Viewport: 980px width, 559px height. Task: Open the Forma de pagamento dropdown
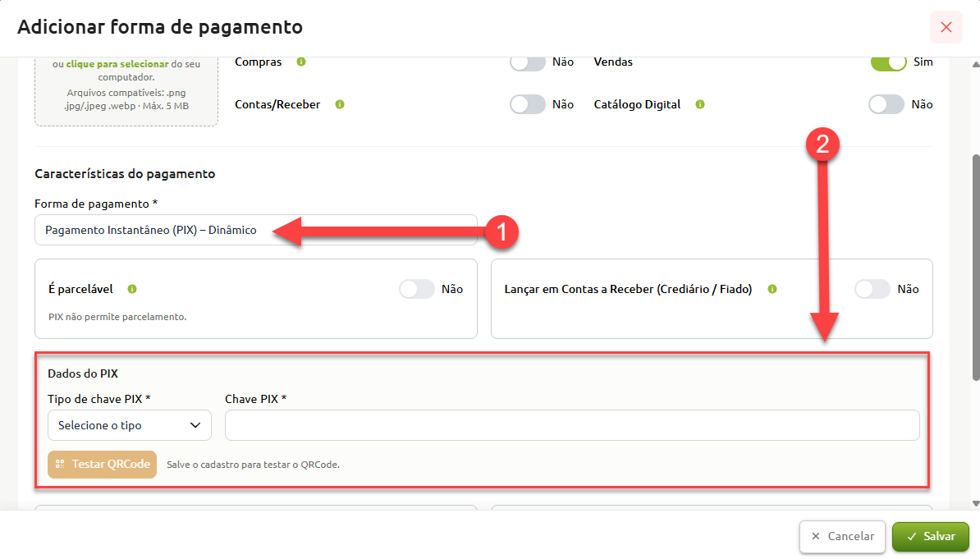pyautogui.click(x=256, y=230)
